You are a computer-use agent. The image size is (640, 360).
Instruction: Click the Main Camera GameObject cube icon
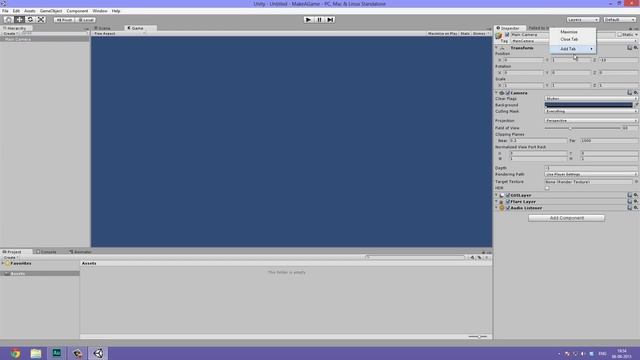(499, 36)
